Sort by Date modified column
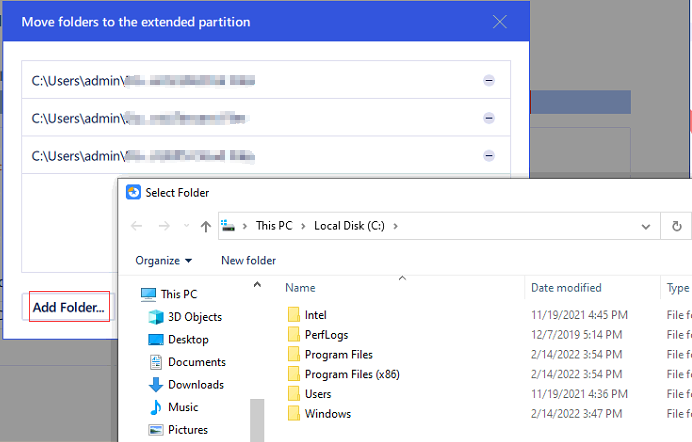Screen dimensions: 692x442 pyautogui.click(x=566, y=288)
